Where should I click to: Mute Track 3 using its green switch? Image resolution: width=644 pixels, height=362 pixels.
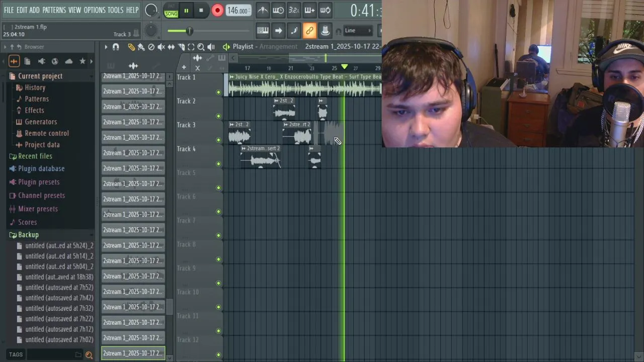coord(218,140)
